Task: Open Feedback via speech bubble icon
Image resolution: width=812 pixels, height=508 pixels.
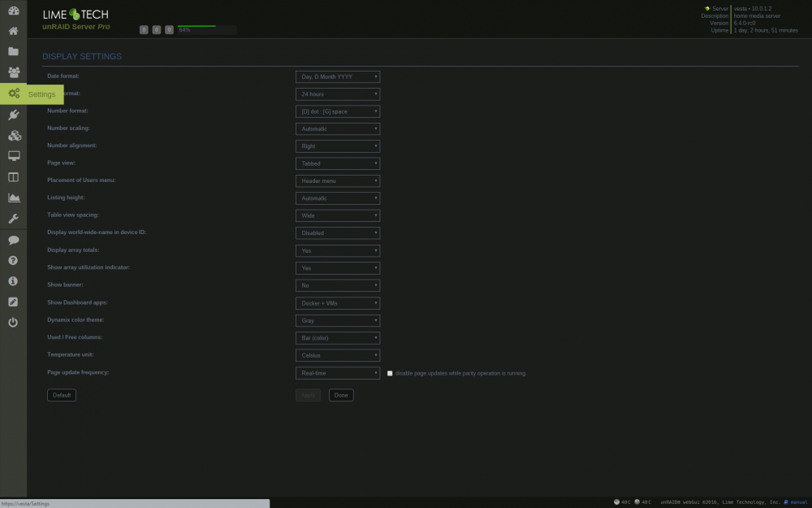Action: tap(14, 240)
